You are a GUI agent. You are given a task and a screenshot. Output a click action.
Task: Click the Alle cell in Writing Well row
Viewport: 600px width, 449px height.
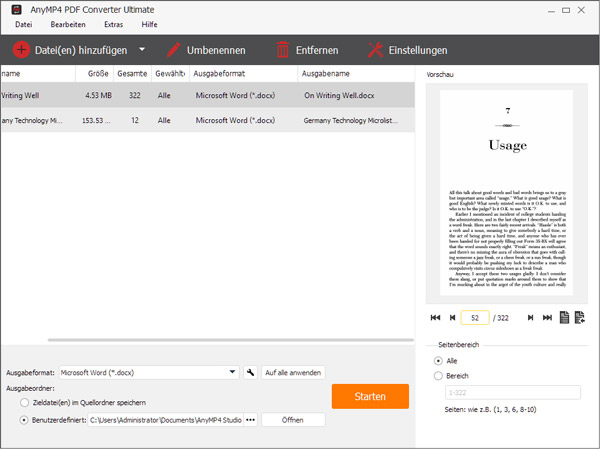[x=164, y=95]
